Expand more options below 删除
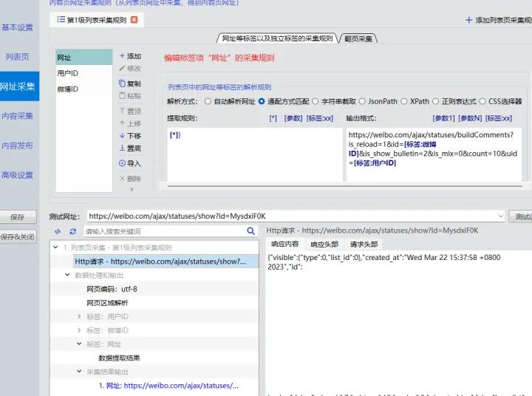 click(132, 189)
